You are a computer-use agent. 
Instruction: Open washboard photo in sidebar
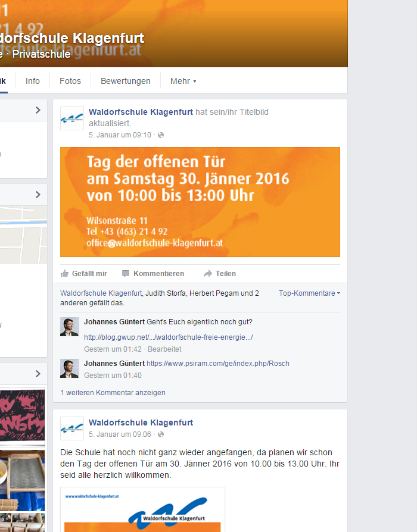click(22, 480)
